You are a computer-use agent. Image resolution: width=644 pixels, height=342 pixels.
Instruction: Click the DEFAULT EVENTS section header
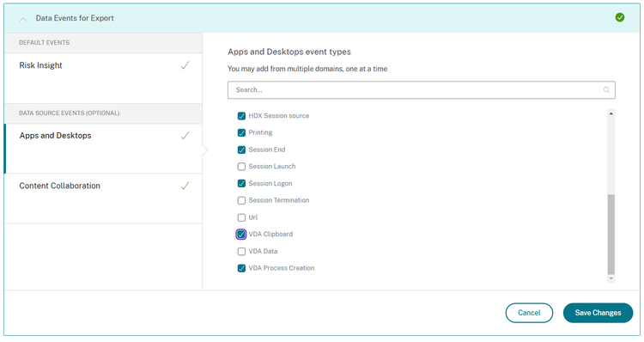(103, 43)
